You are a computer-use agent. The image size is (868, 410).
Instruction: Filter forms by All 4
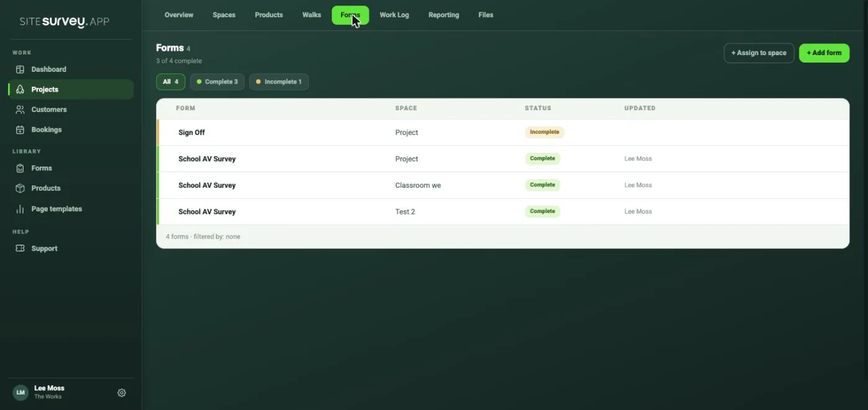click(x=170, y=82)
